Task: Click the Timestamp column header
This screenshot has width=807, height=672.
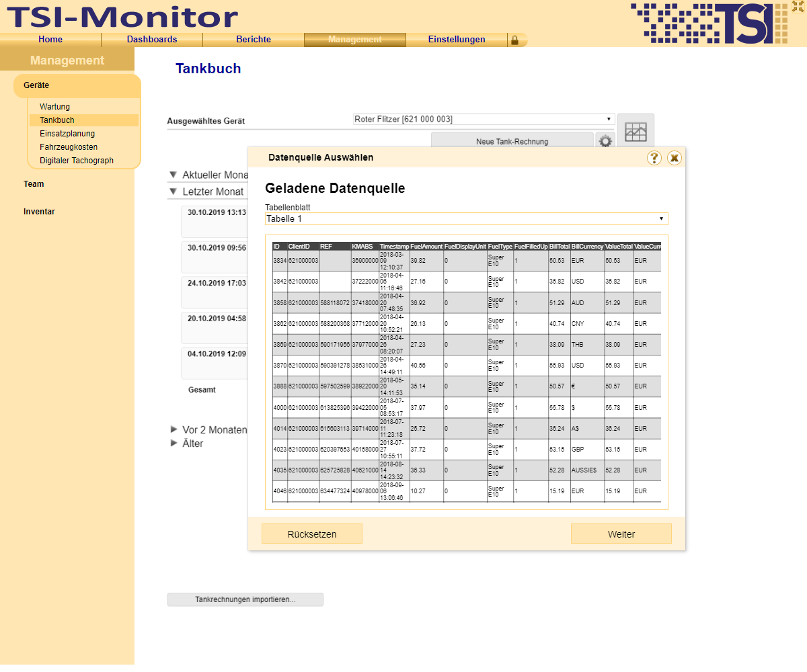Action: click(394, 247)
